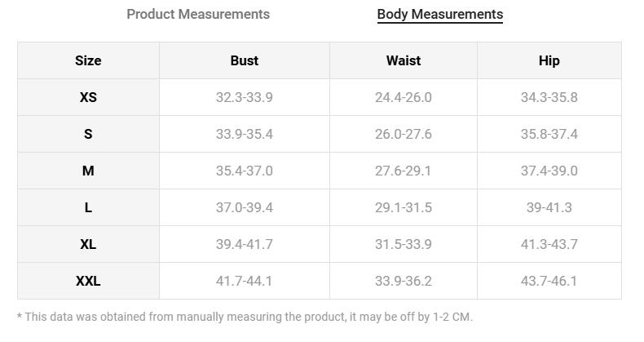644x342 pixels.
Task: Select the XL size row label
Action: tap(88, 244)
